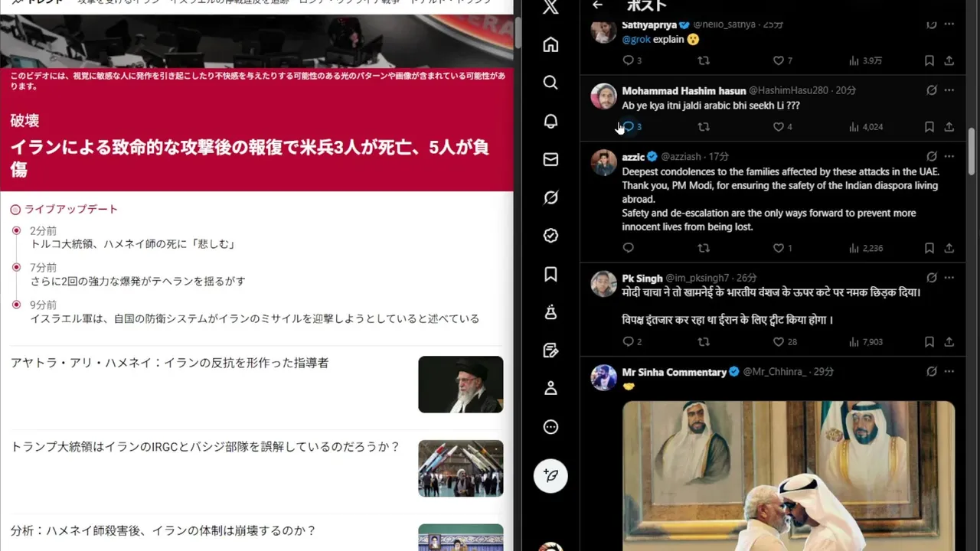Open Messages envelope in X sidebar
980x551 pixels.
point(550,159)
